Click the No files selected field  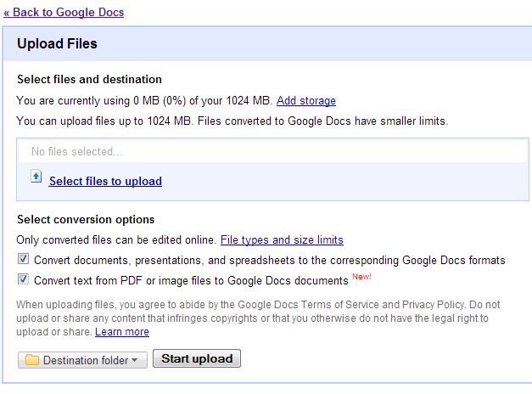pyautogui.click(x=272, y=151)
